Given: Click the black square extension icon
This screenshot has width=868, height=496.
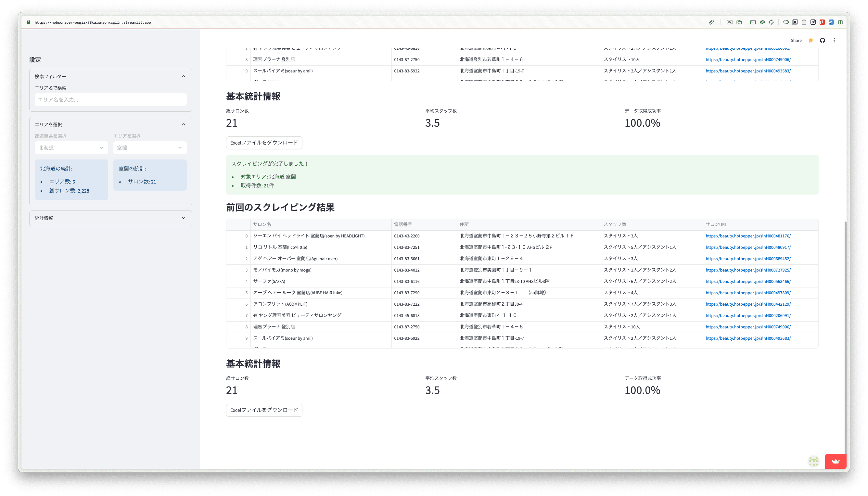Looking at the screenshot, I should coord(795,22).
